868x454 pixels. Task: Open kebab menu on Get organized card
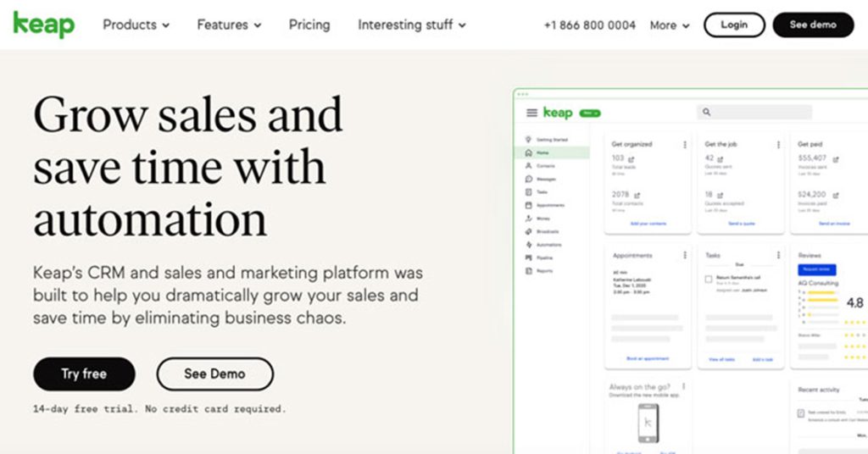685,144
